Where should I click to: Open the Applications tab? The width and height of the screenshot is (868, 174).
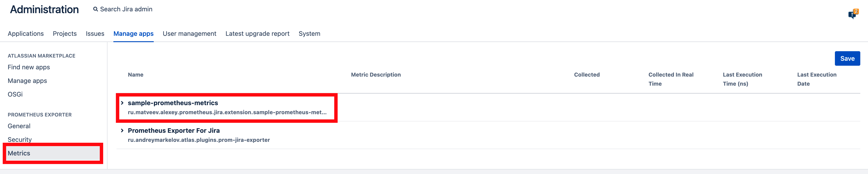(26, 34)
